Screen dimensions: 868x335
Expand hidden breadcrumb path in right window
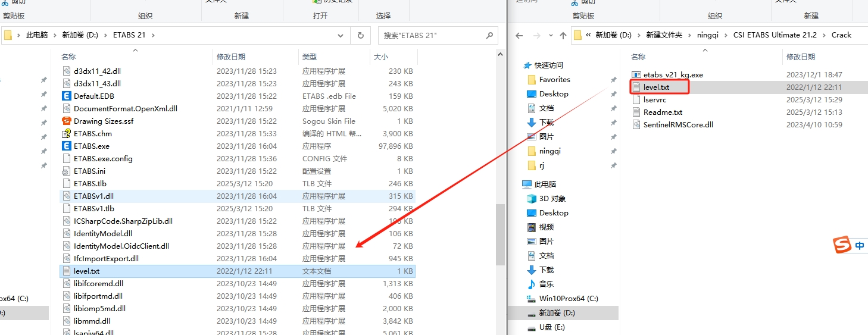pos(588,35)
